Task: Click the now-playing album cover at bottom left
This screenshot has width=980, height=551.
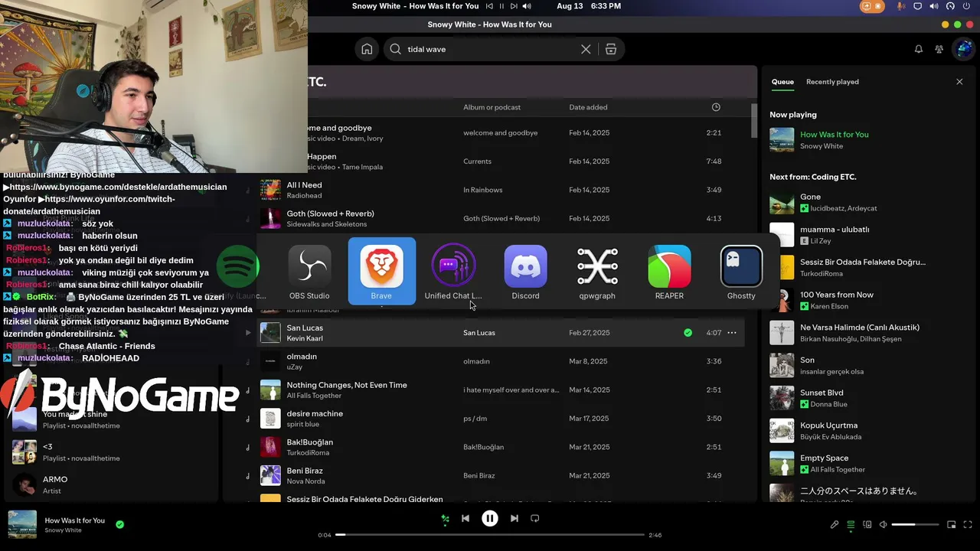Action: 22,525
